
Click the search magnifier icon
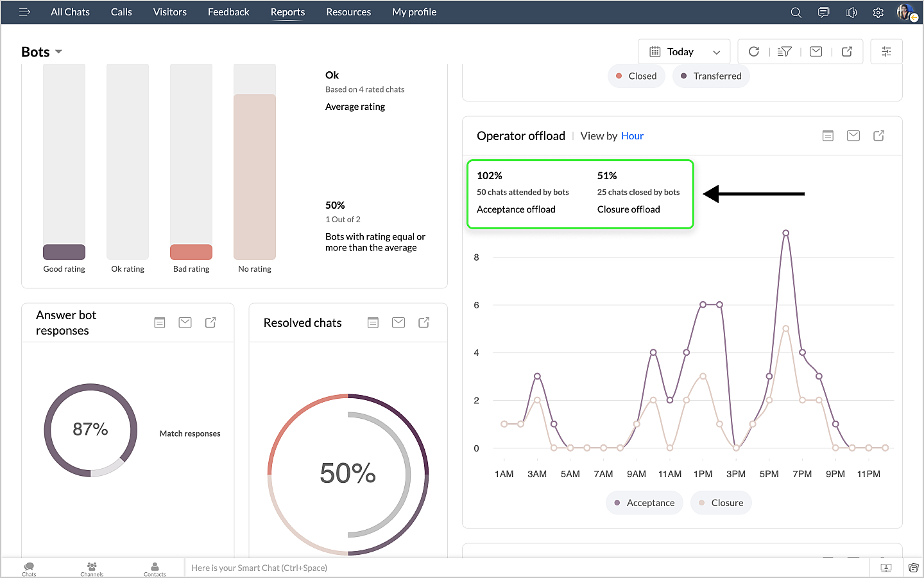click(796, 12)
